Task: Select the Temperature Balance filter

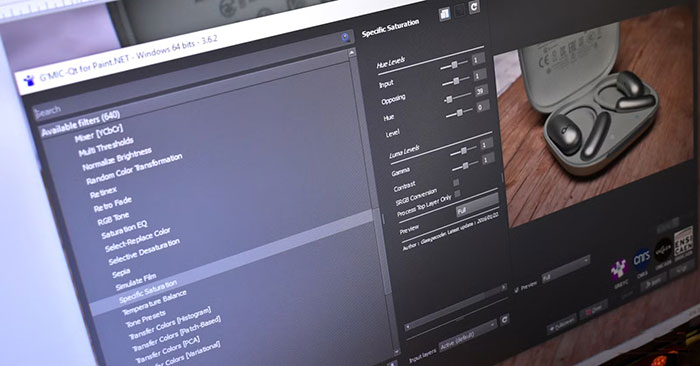Action: 154,302
